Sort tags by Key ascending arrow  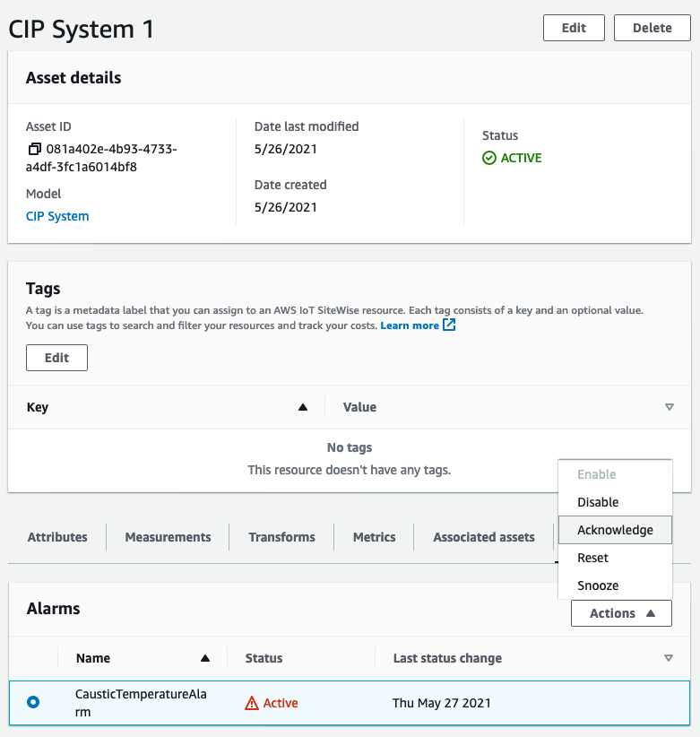tap(303, 407)
